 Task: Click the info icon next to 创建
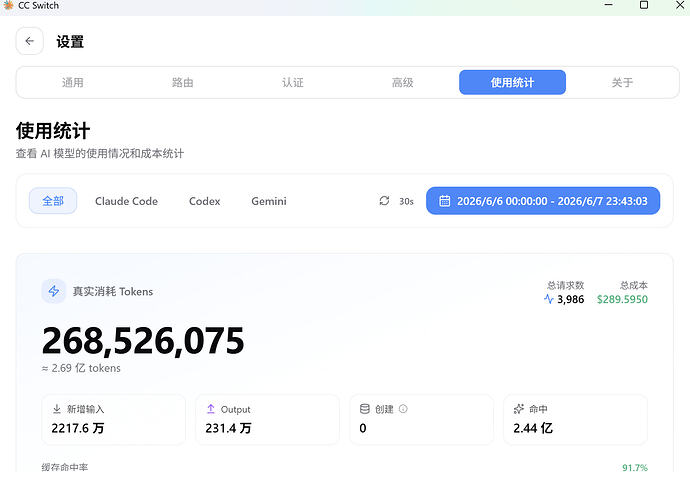(x=403, y=409)
